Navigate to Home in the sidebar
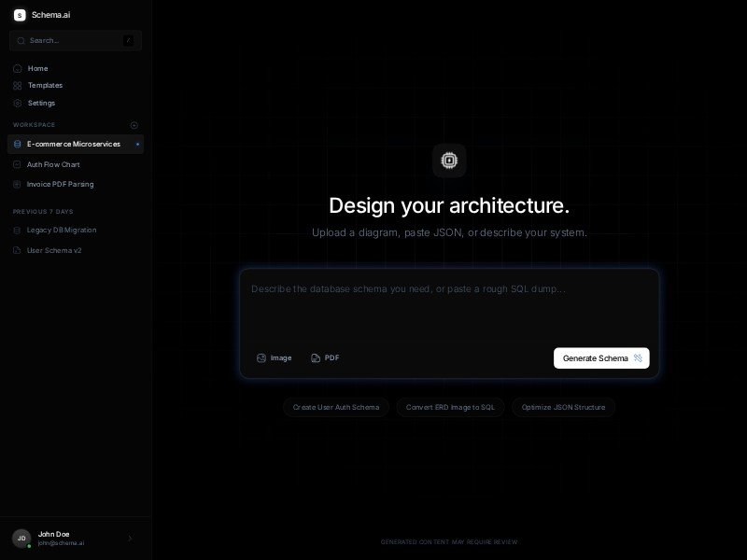 (x=37, y=68)
